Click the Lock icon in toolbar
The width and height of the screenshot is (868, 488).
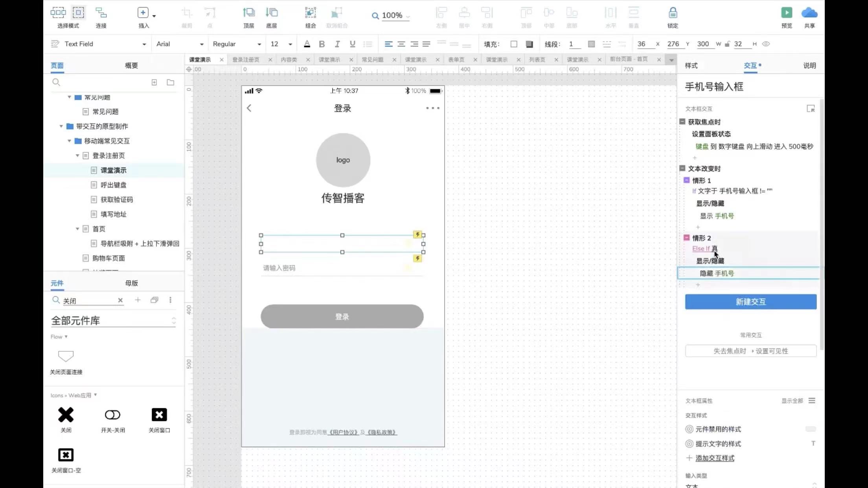click(673, 13)
